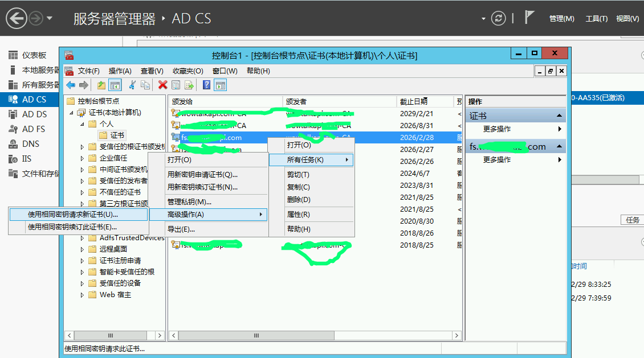Click the Up one level folder icon
644x358 pixels.
click(101, 85)
